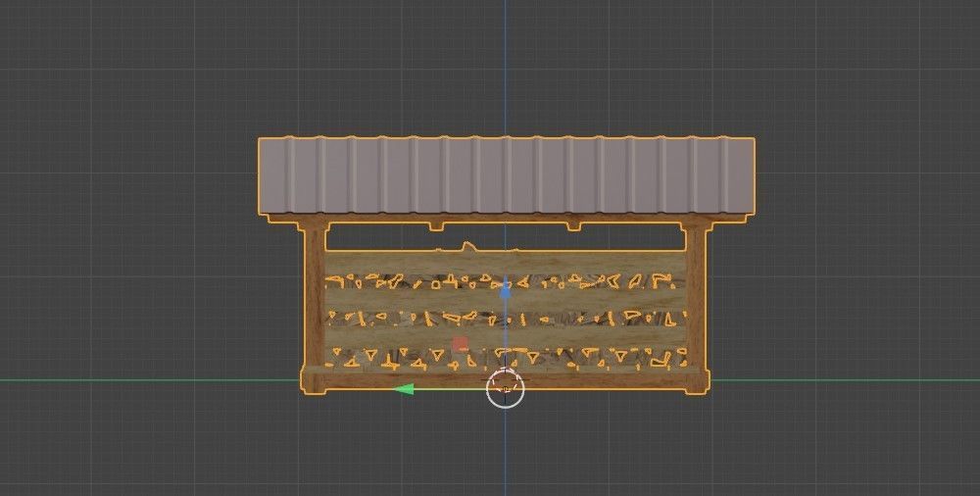This screenshot has height=496, width=980.
Task: Click the stacked firewood inside the shed
Action: (x=505, y=309)
